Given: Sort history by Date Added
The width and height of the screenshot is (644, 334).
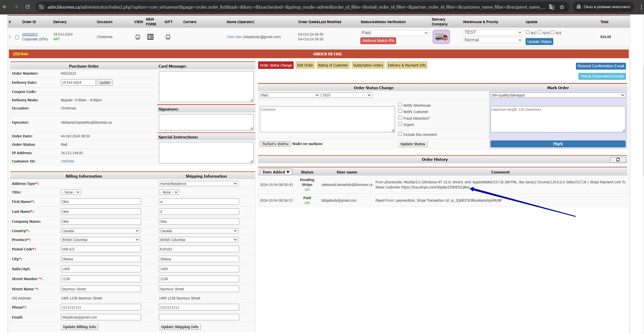Looking at the screenshot, I should click(x=276, y=172).
